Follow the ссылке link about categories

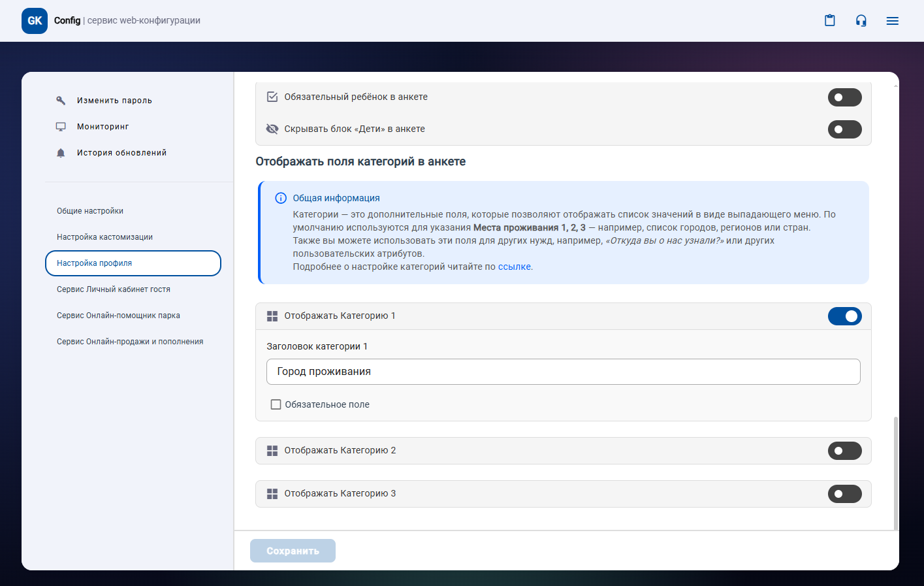(x=514, y=267)
